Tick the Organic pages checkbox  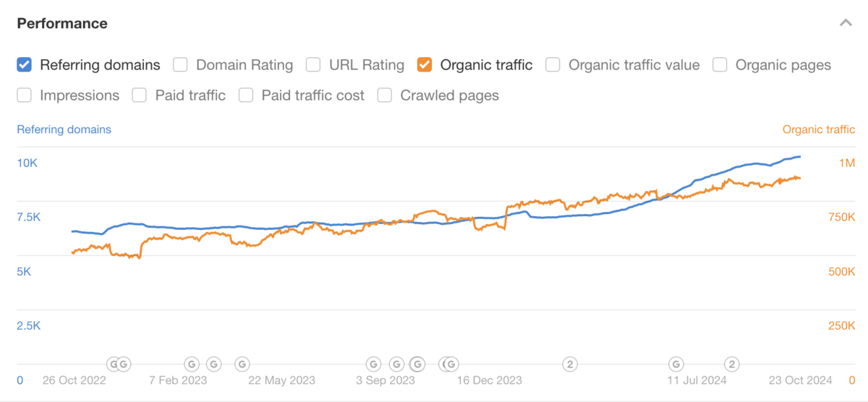click(x=720, y=65)
